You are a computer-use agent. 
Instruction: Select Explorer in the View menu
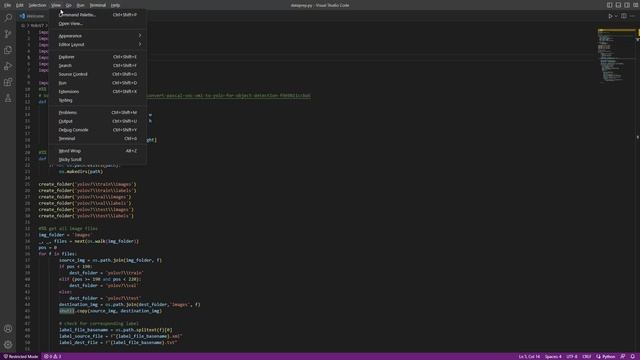coord(98,57)
